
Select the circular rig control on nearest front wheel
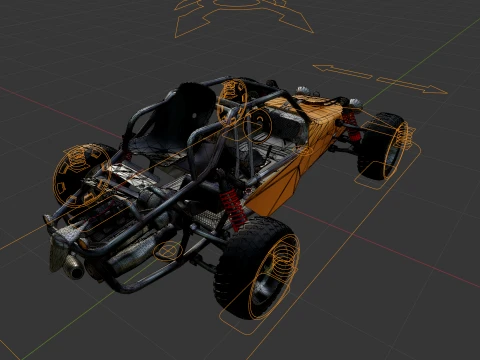click(x=274, y=277)
